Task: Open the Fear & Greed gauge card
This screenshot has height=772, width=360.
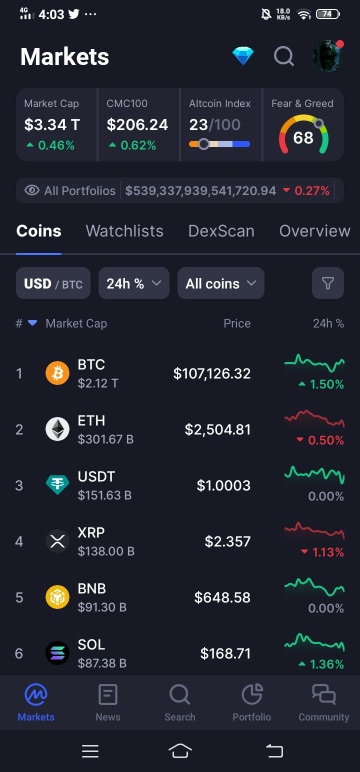Action: [303, 125]
